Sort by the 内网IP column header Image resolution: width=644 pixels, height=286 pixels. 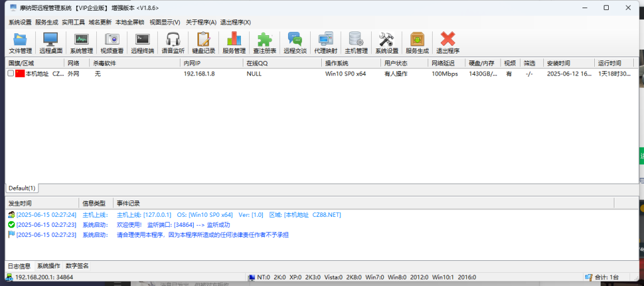coord(211,63)
